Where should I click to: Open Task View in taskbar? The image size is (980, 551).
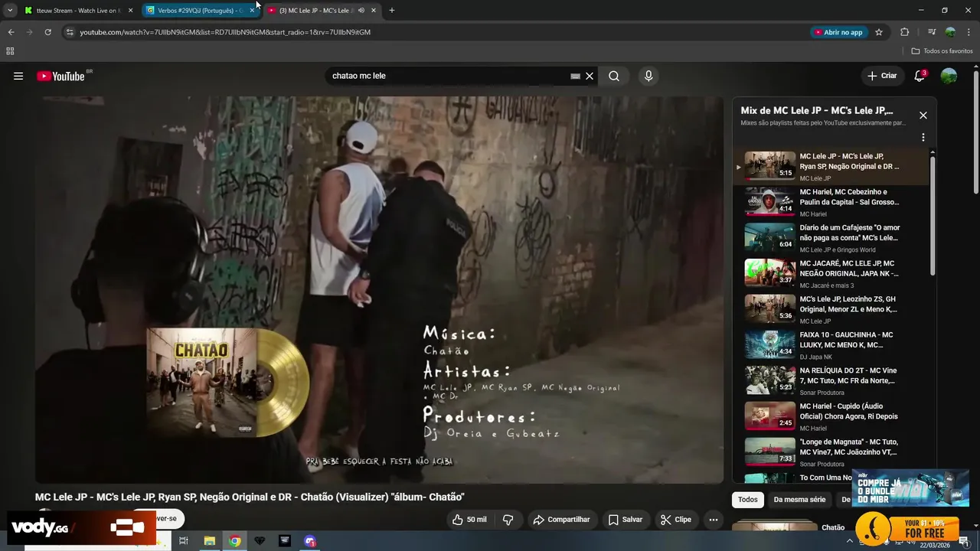pos(184,541)
